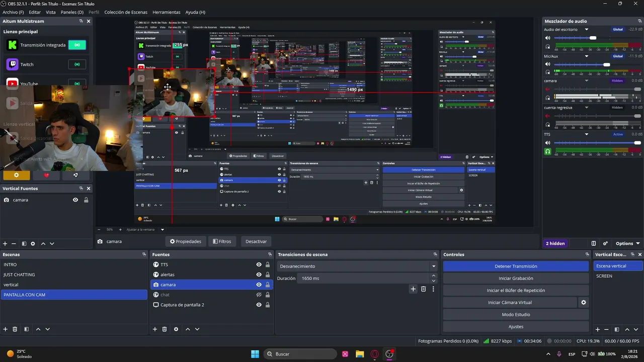This screenshot has height=362, width=644.
Task: Unmute the camara audio channel
Action: (x=548, y=89)
